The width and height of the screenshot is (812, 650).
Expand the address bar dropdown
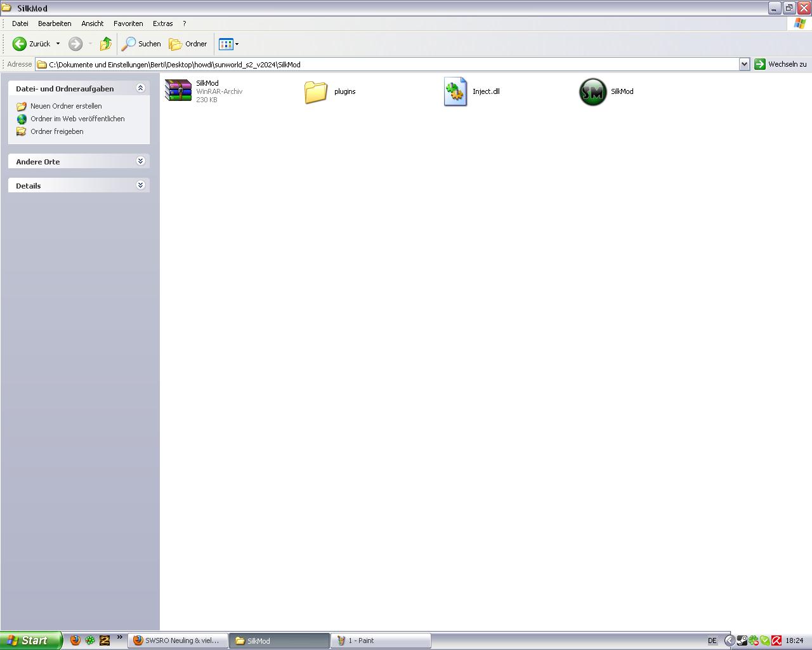[744, 64]
